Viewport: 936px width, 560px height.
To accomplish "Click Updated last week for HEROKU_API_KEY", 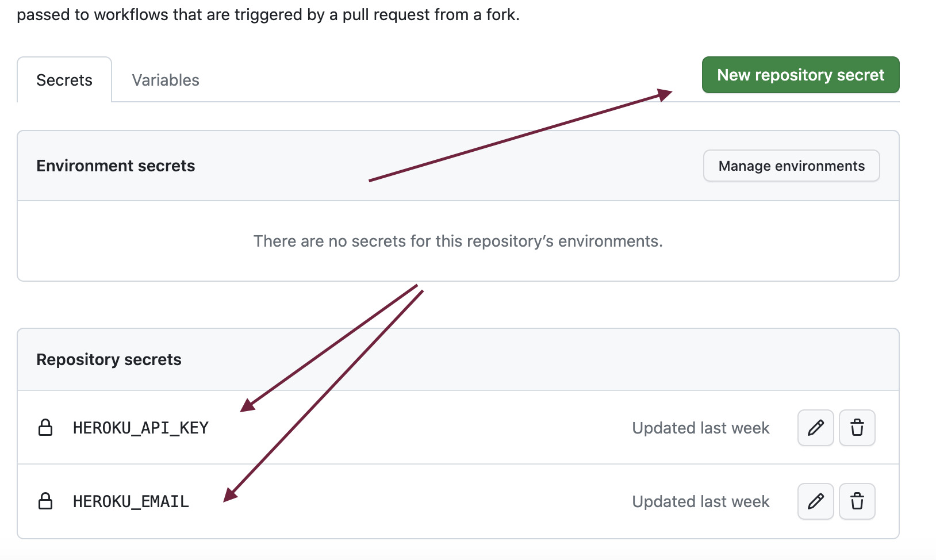I will point(700,428).
